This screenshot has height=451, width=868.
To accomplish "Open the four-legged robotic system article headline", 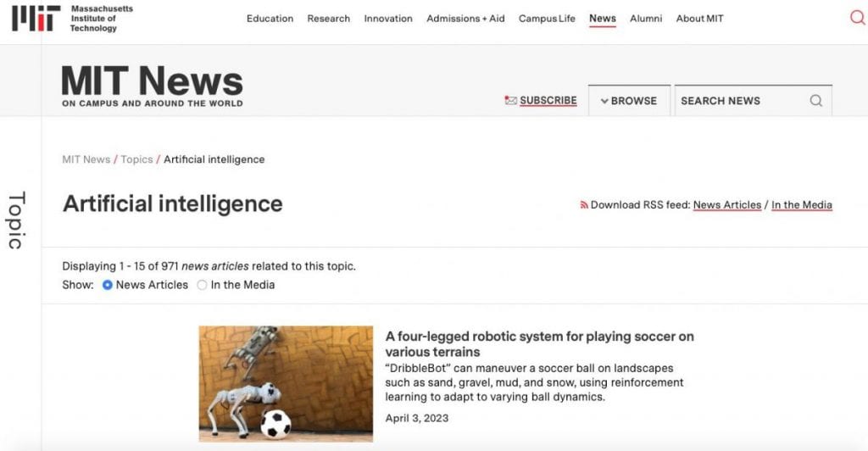I will (540, 344).
